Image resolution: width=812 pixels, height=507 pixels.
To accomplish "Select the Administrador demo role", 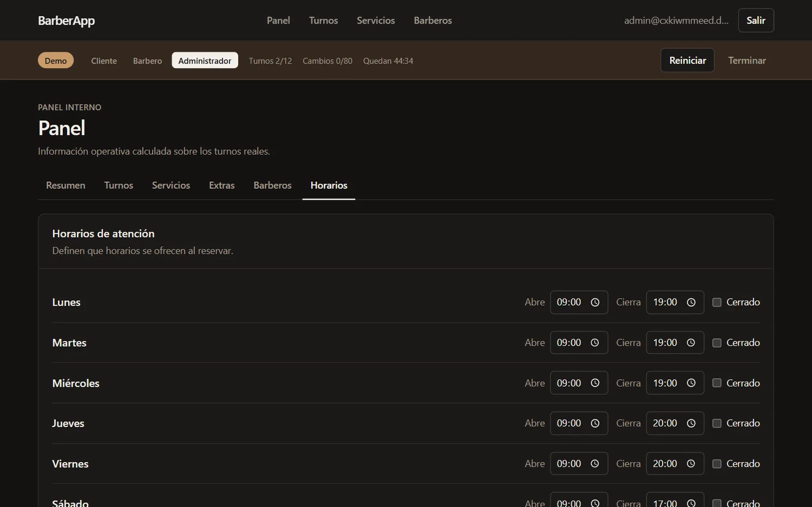I will click(205, 61).
